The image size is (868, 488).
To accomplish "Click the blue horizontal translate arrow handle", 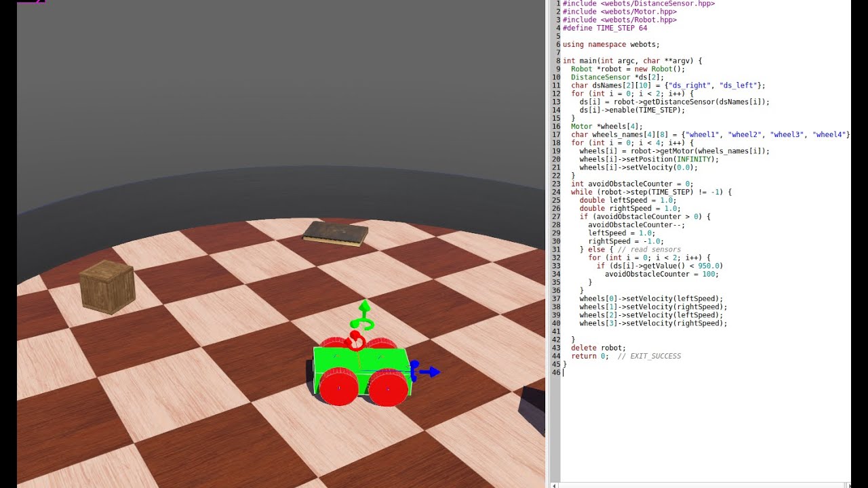I will point(431,371).
